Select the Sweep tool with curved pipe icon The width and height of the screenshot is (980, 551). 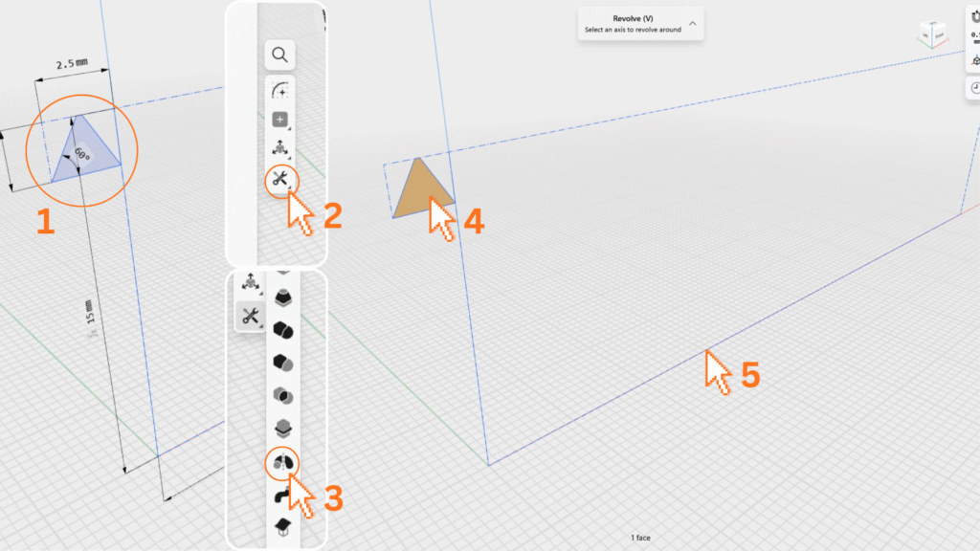point(282,496)
